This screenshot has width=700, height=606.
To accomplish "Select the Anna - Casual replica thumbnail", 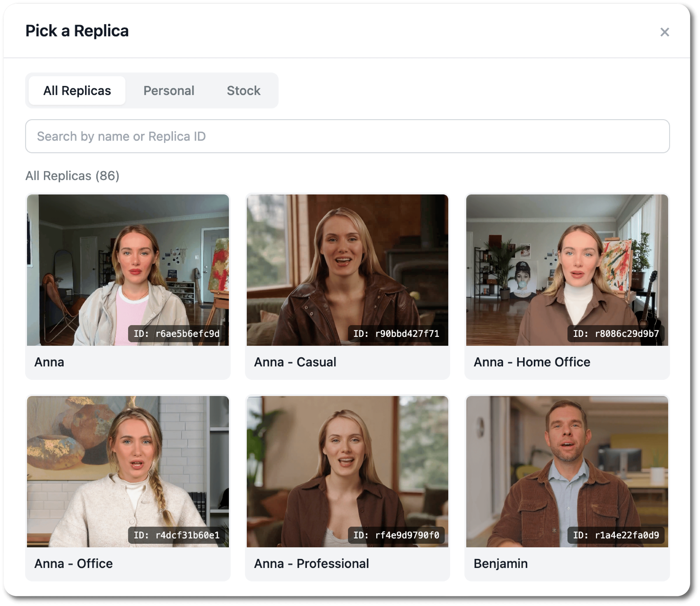I will point(347,270).
